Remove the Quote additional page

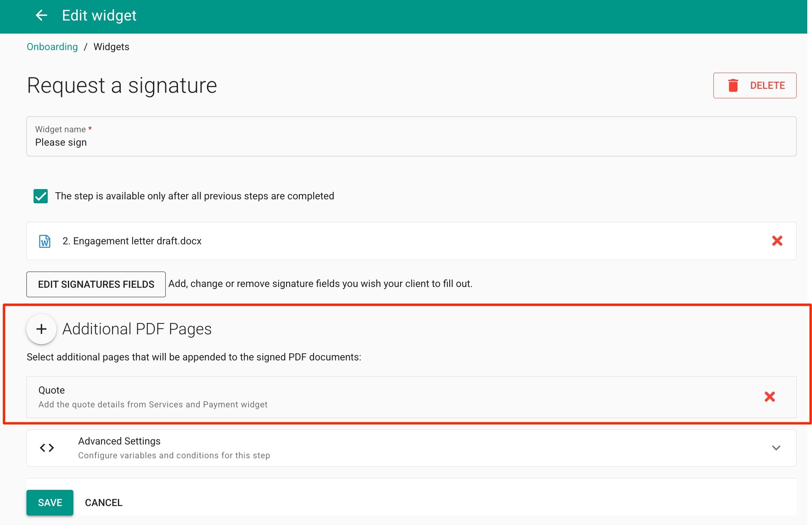[x=769, y=397]
